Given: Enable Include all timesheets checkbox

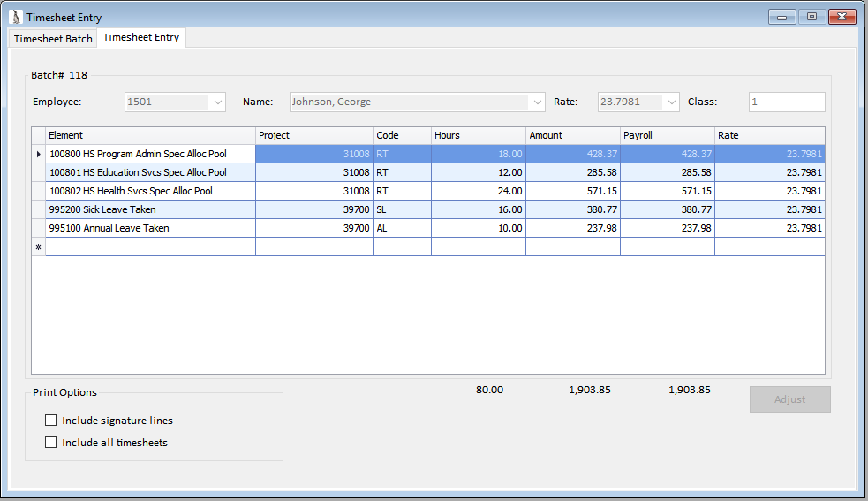Looking at the screenshot, I should (x=51, y=443).
